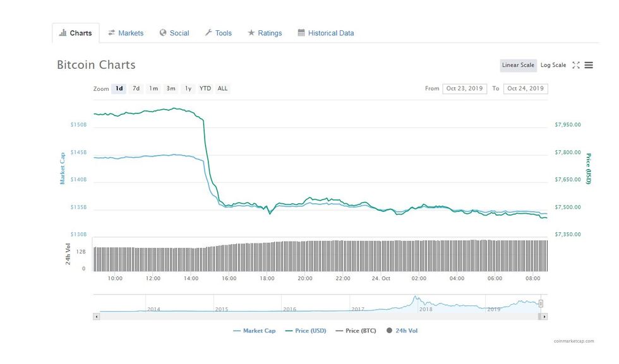This screenshot has height=364, width=619.
Task: Click the scrollbar left arrow
Action: (x=97, y=316)
